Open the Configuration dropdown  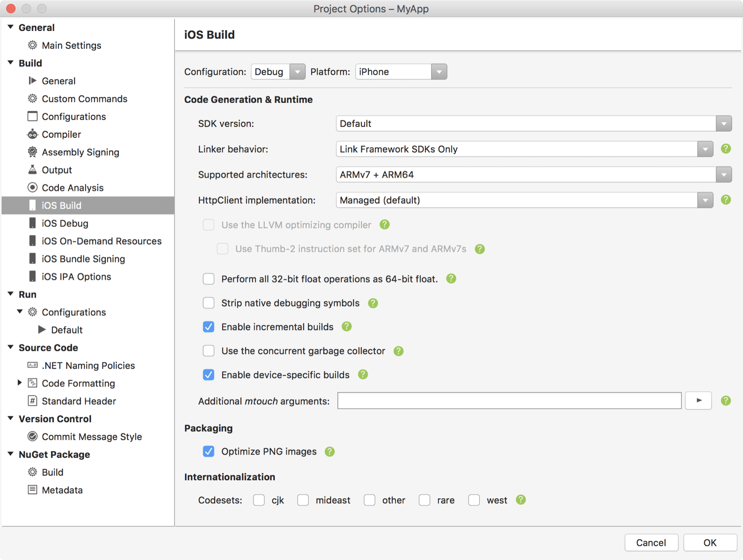click(x=278, y=72)
